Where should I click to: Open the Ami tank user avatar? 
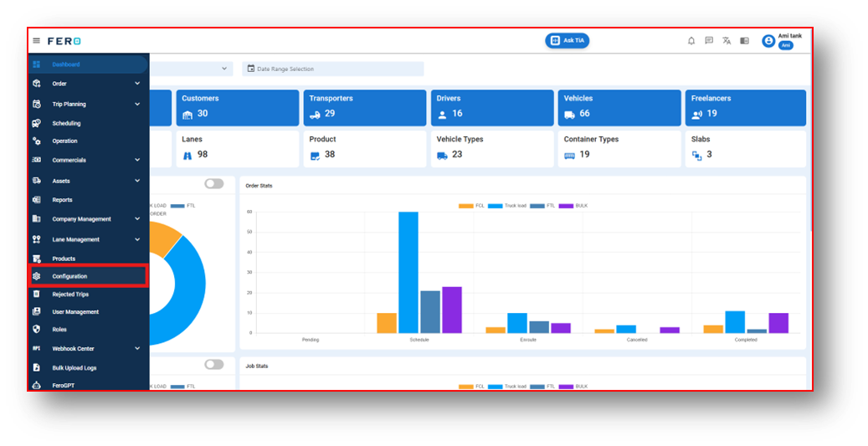coord(768,41)
